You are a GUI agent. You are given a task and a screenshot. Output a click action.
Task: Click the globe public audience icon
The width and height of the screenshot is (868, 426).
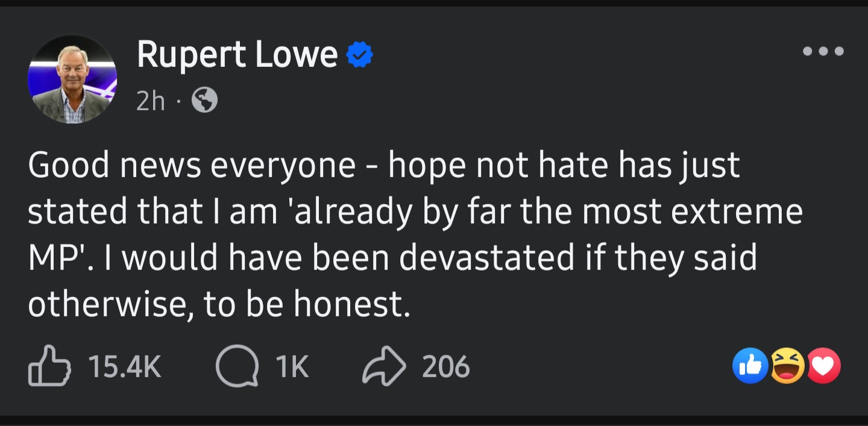pyautogui.click(x=204, y=101)
